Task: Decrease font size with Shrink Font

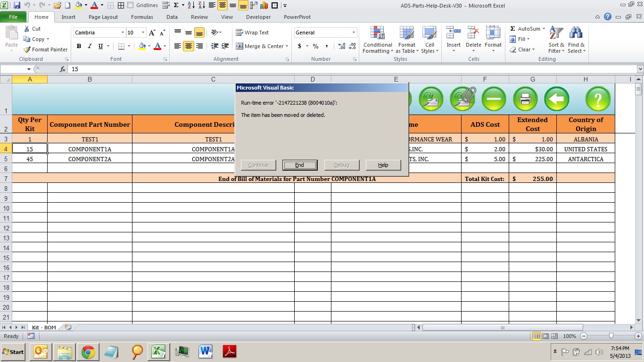Action: [x=163, y=33]
